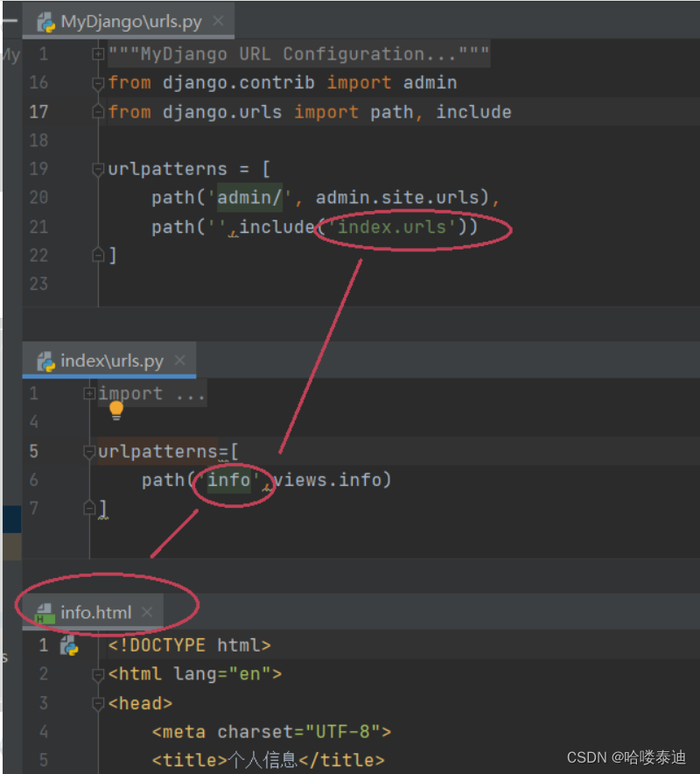Click the fold end marker at line 17
The image size is (700, 774).
coord(98,112)
